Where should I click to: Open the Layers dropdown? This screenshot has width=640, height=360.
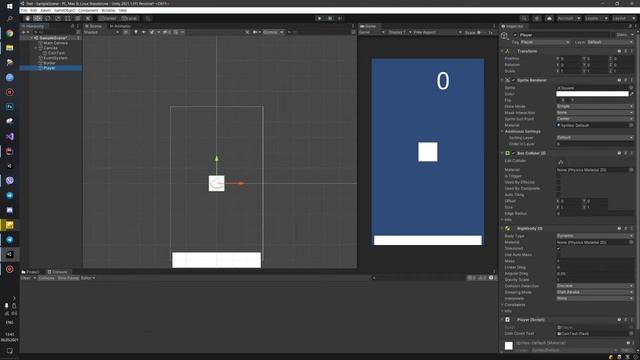[x=596, y=18]
